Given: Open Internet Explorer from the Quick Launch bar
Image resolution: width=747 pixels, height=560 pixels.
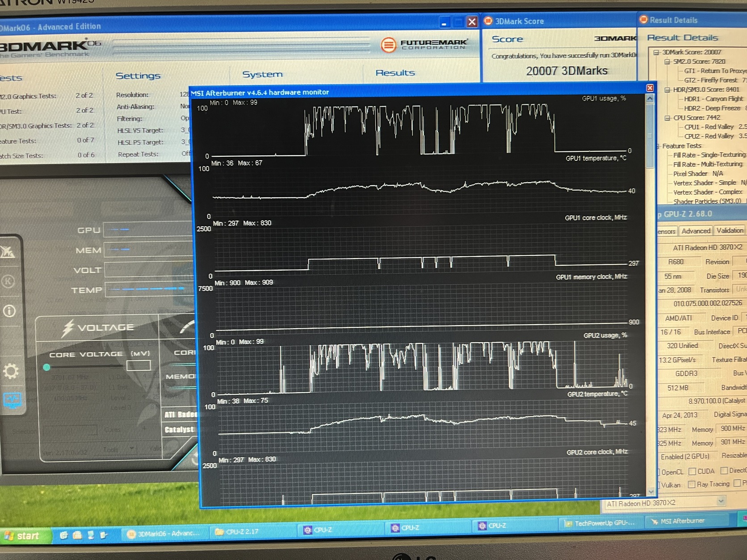Looking at the screenshot, I should click(x=64, y=535).
